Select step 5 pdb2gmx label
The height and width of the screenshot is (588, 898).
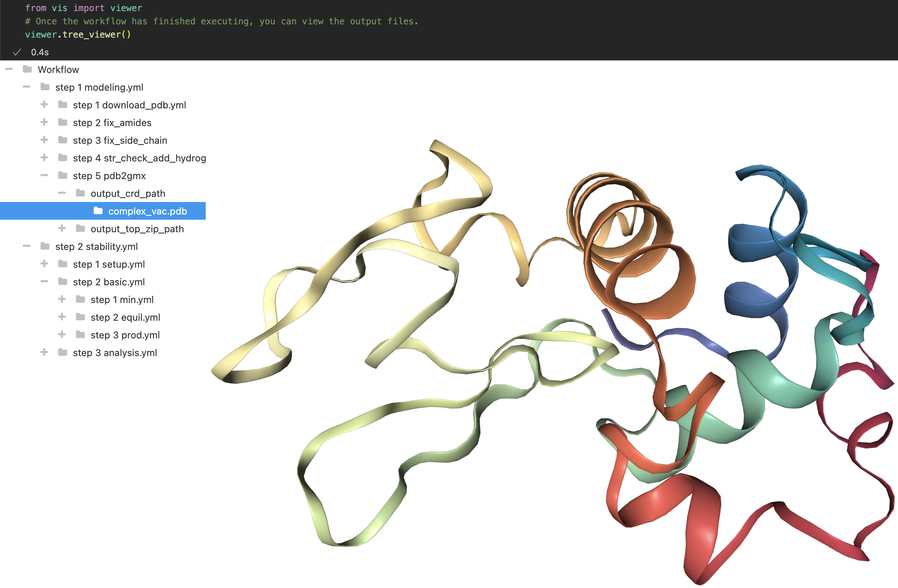pos(109,176)
